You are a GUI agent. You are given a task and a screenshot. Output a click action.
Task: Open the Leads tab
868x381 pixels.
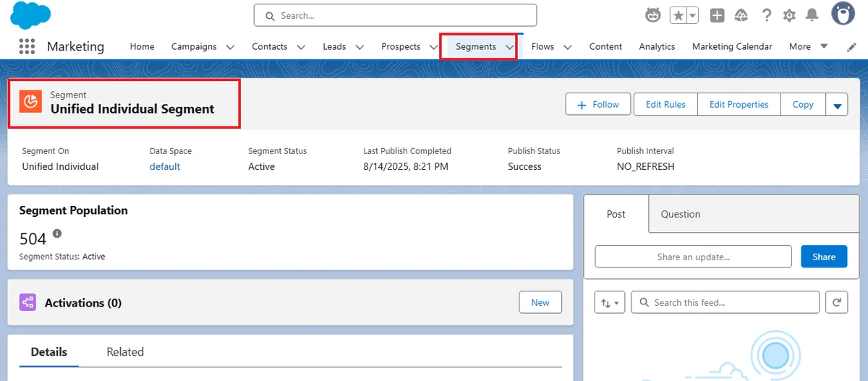click(x=334, y=46)
